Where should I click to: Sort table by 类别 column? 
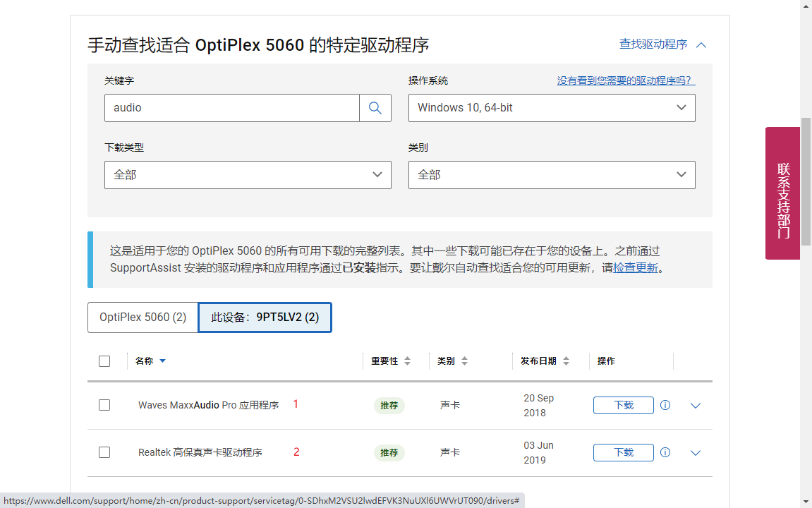click(464, 361)
